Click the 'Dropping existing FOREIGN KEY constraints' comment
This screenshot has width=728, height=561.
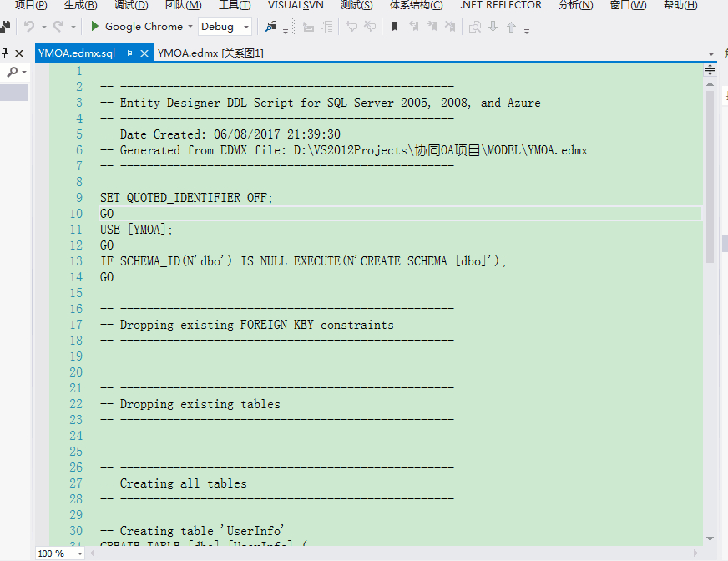point(247,325)
